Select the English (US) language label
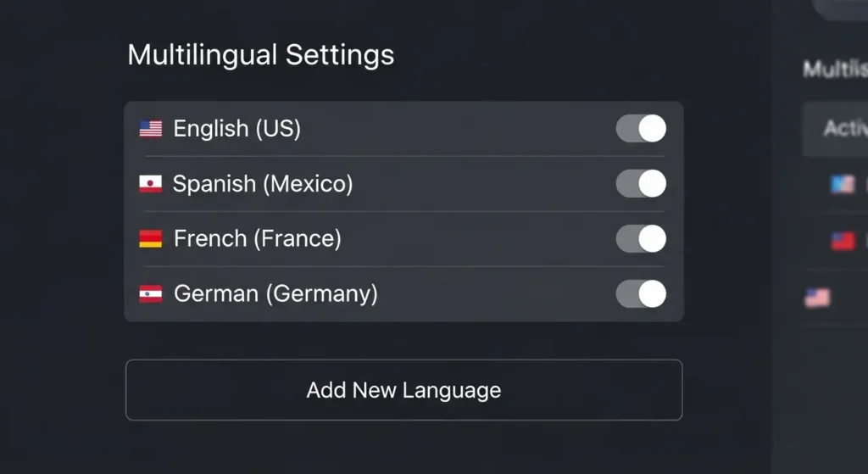 pos(236,129)
